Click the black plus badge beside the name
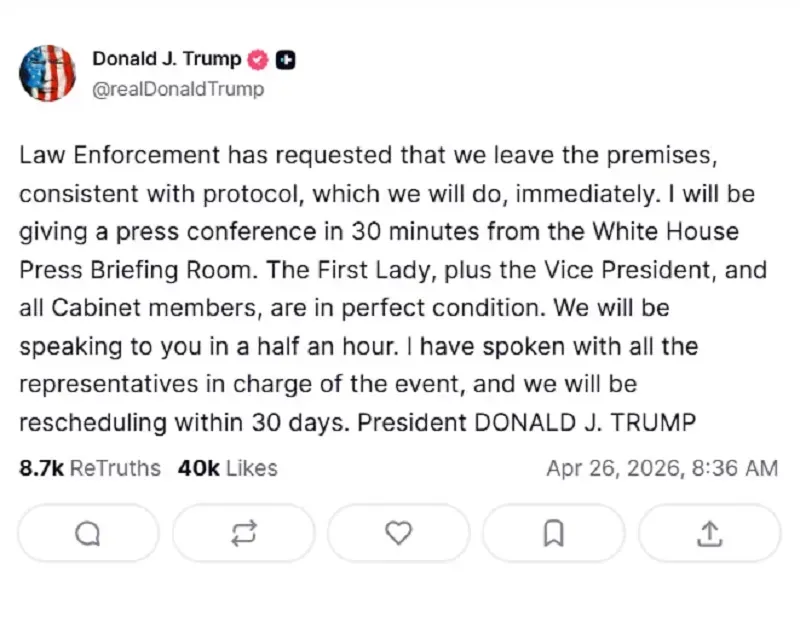The image size is (800, 622). [x=283, y=59]
